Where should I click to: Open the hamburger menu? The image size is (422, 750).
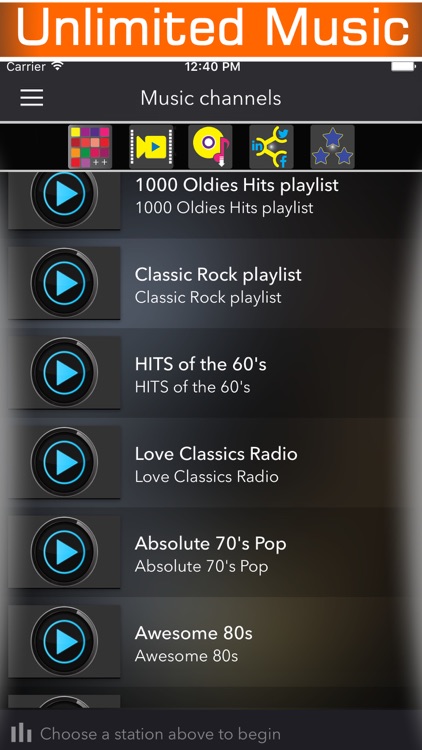(x=32, y=98)
